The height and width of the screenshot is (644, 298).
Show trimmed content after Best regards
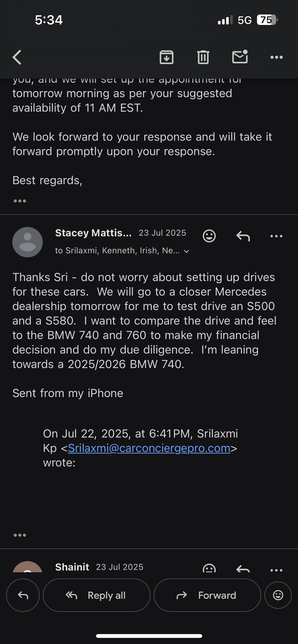tap(20, 201)
